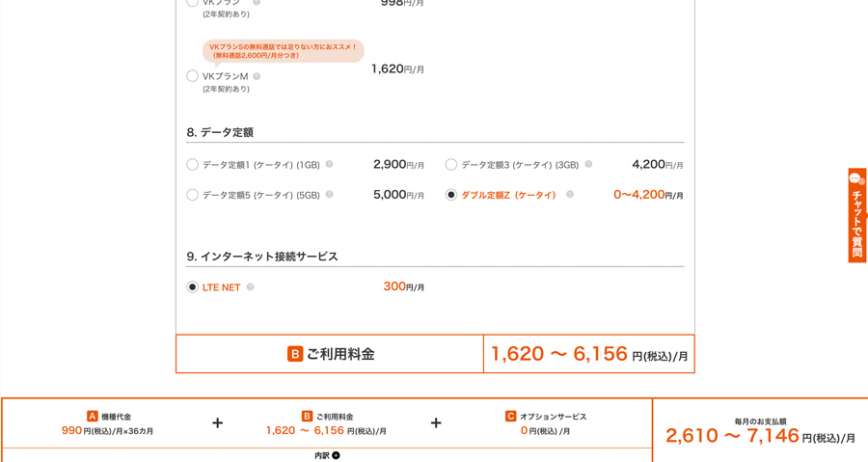The width and height of the screenshot is (868, 462).
Task: Click the 1,620 〜 6,156 円(税込)/月 total
Action: point(589,354)
